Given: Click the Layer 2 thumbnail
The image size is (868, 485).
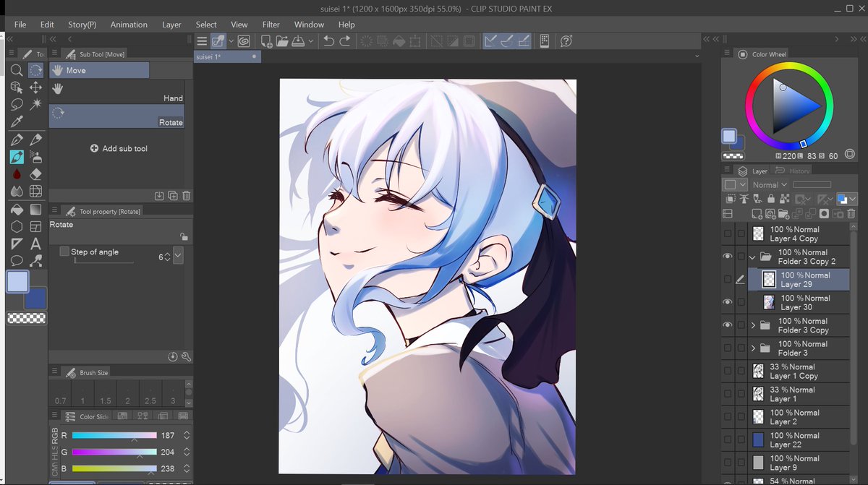Looking at the screenshot, I should pos(758,417).
